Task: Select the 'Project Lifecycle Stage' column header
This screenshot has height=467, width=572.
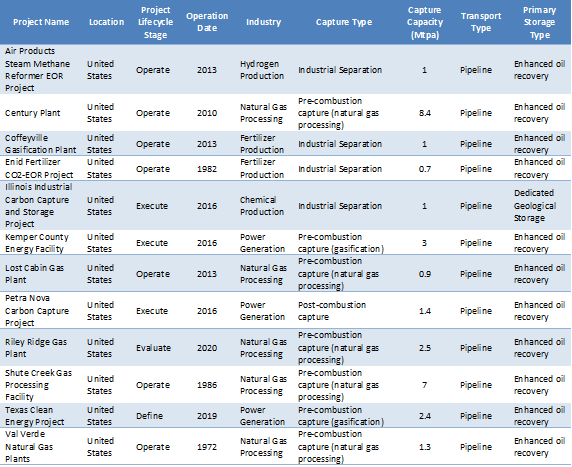Action: tap(155, 22)
